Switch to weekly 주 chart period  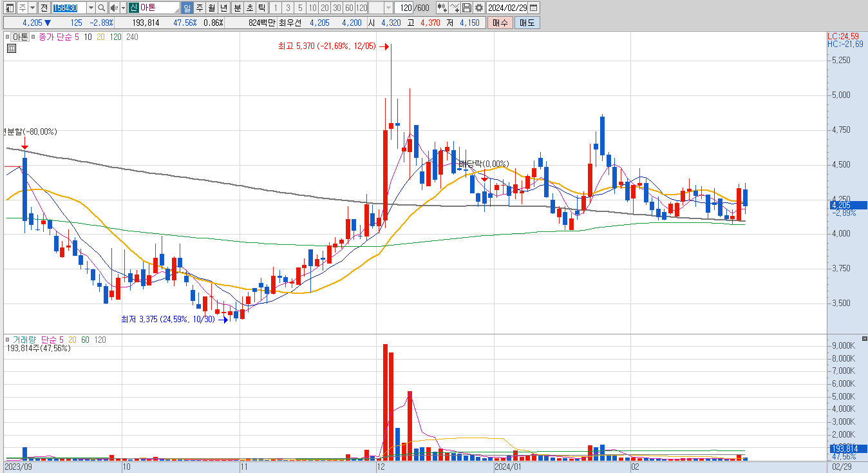point(199,8)
